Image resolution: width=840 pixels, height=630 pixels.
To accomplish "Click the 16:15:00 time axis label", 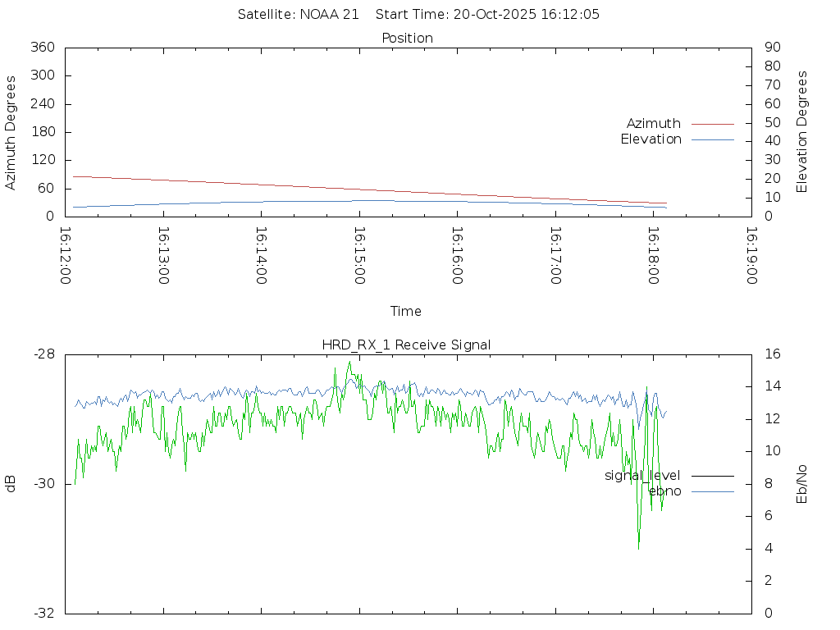I will point(359,256).
